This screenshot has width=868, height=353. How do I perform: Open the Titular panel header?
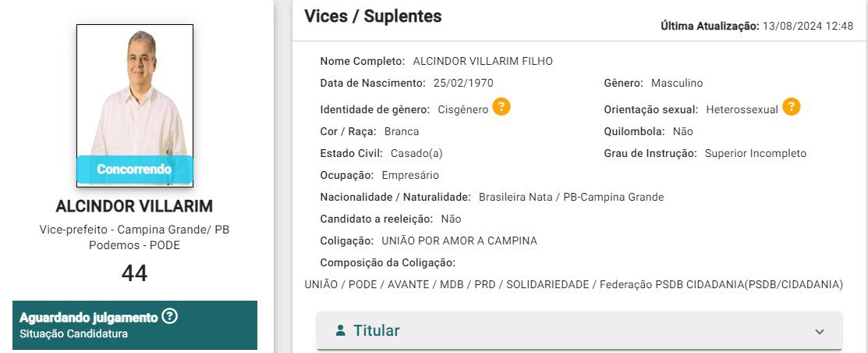tap(579, 330)
